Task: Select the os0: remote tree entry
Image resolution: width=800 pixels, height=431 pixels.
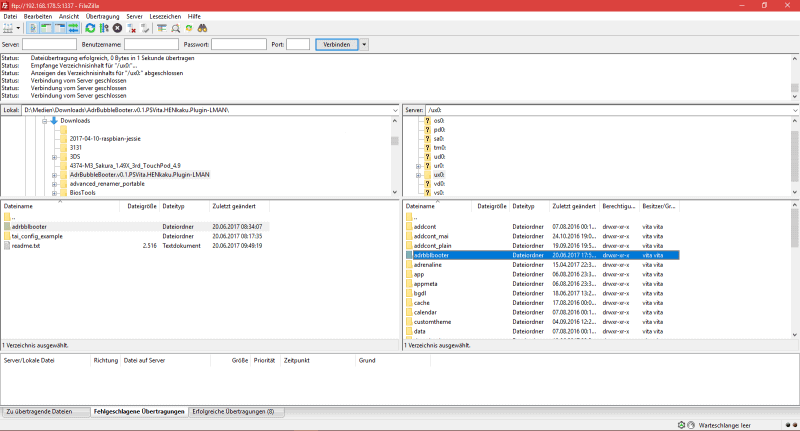Action: pos(439,121)
